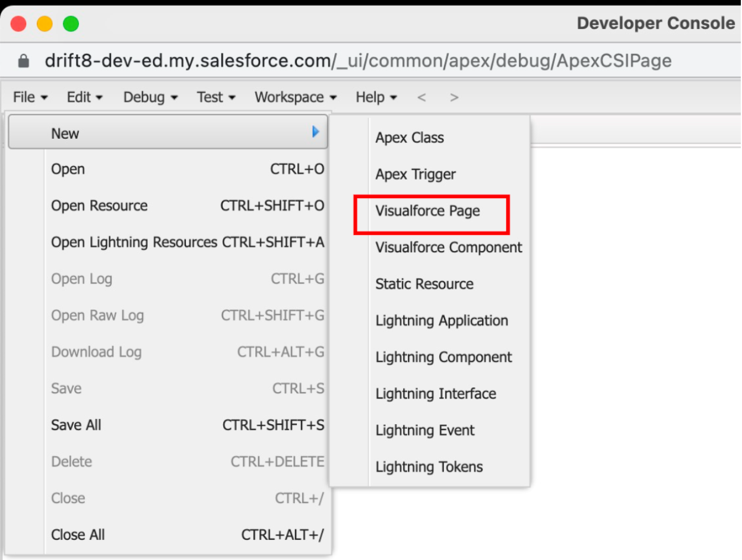Create a new Visualforce Component
Image resolution: width=742 pixels, height=560 pixels.
[449, 247]
